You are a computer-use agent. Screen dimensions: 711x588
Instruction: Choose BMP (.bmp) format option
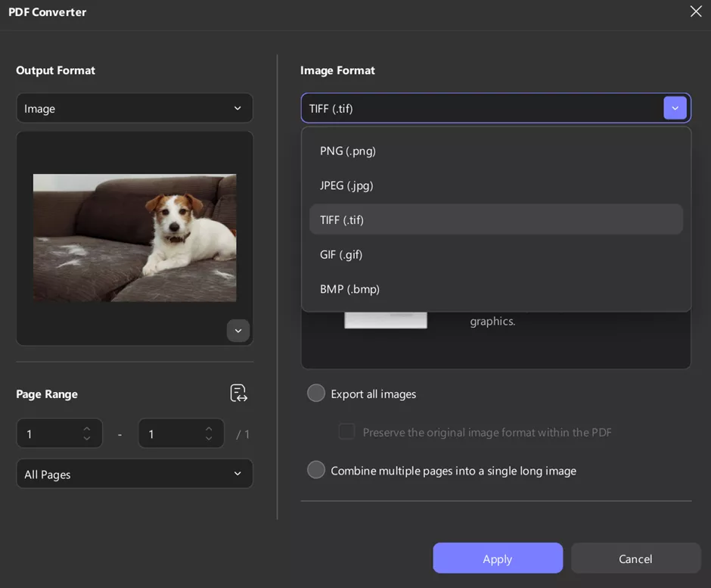tap(349, 289)
